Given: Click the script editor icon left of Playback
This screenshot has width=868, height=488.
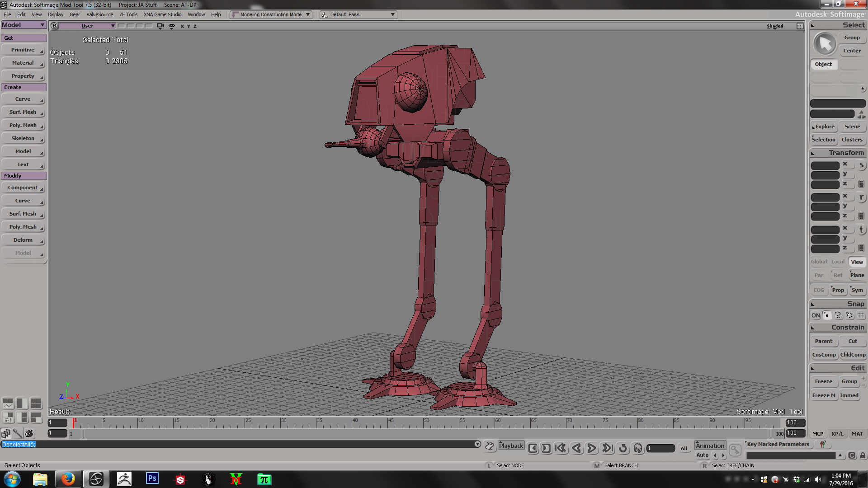Looking at the screenshot, I should [x=490, y=446].
